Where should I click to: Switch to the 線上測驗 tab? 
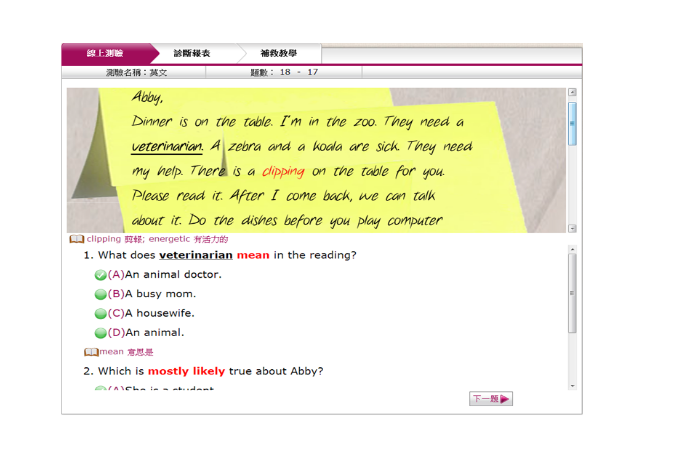click(x=105, y=53)
